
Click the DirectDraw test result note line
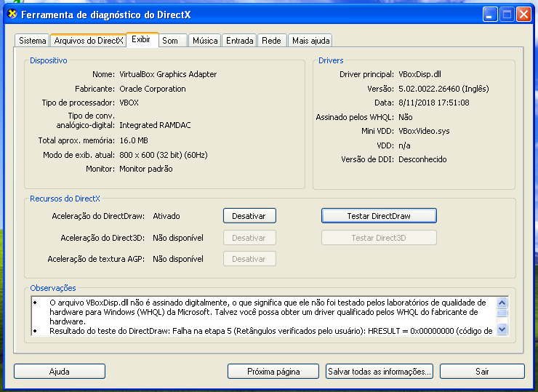point(271,331)
